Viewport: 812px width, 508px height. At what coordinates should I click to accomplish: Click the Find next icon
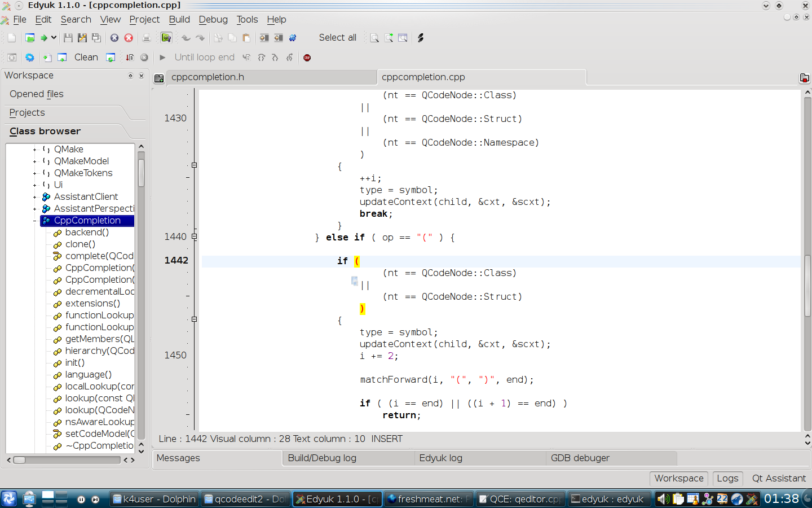pyautogui.click(x=389, y=38)
